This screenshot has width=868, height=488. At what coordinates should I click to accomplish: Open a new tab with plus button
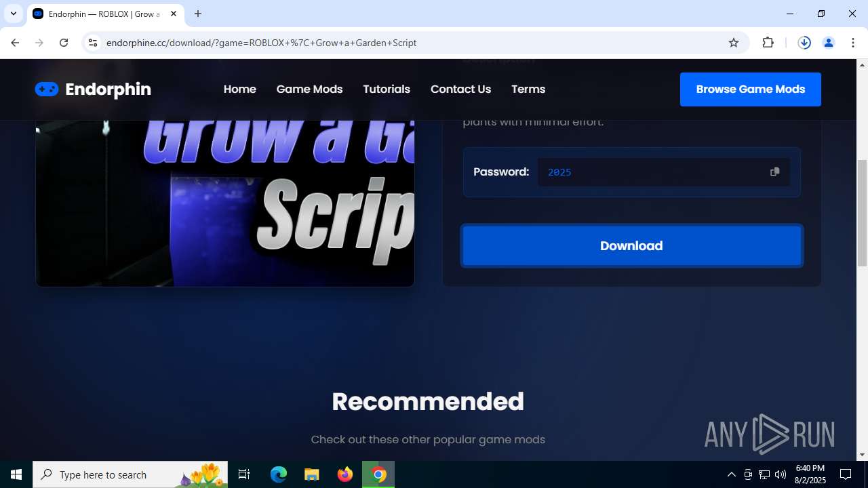coord(198,14)
